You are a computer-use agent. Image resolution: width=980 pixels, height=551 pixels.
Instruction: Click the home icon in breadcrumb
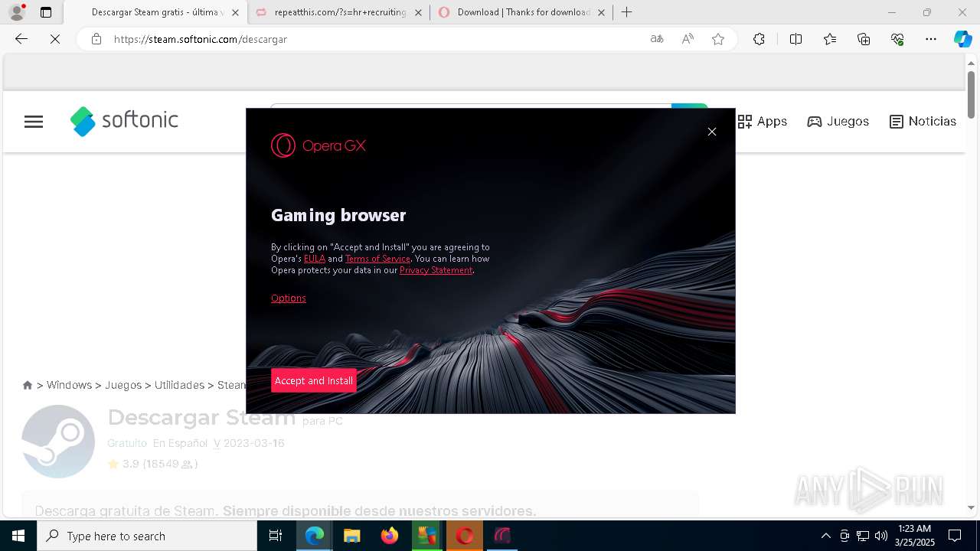click(28, 385)
